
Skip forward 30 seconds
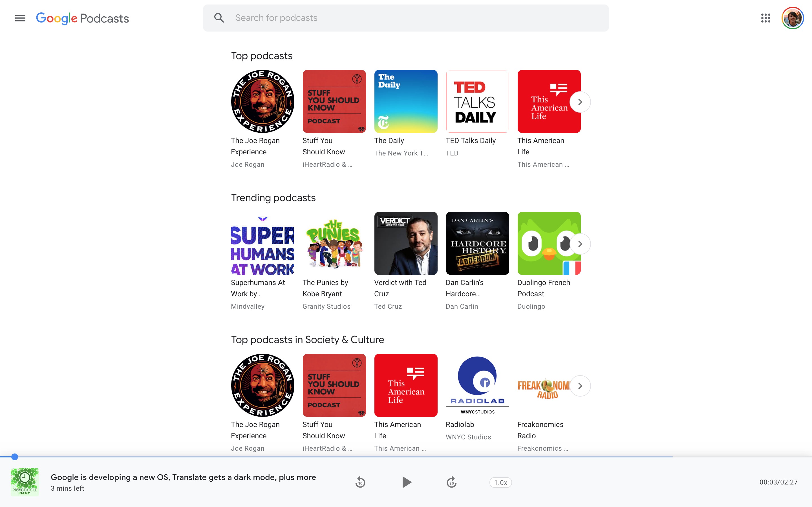pos(452,482)
